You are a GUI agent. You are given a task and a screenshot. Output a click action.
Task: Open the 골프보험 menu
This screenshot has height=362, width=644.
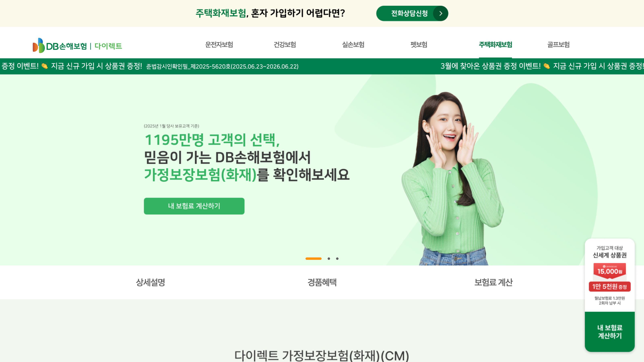click(x=558, y=45)
